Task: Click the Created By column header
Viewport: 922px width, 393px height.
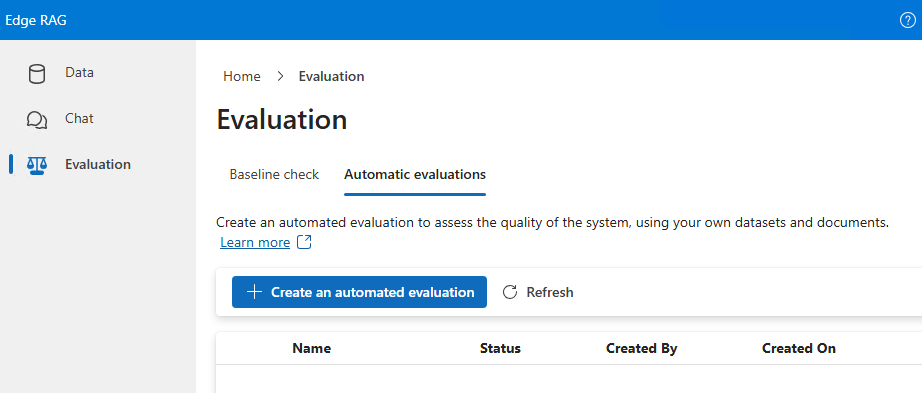Action: (x=642, y=348)
